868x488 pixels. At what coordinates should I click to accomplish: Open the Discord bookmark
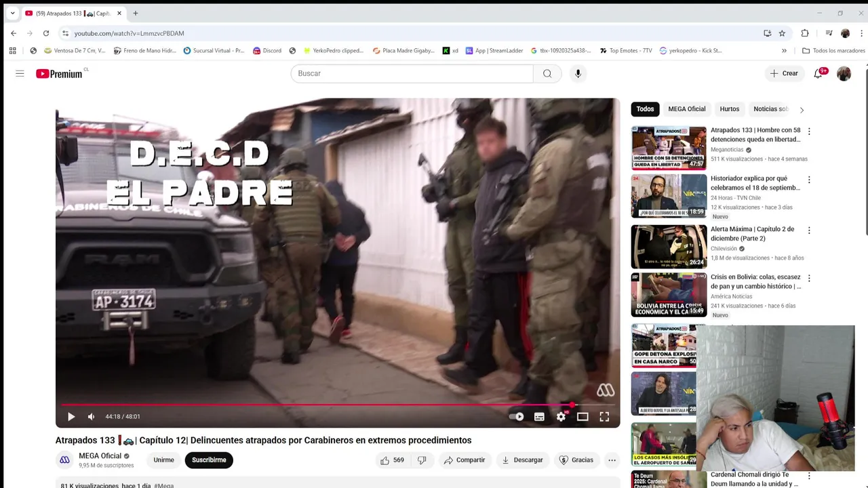click(267, 50)
